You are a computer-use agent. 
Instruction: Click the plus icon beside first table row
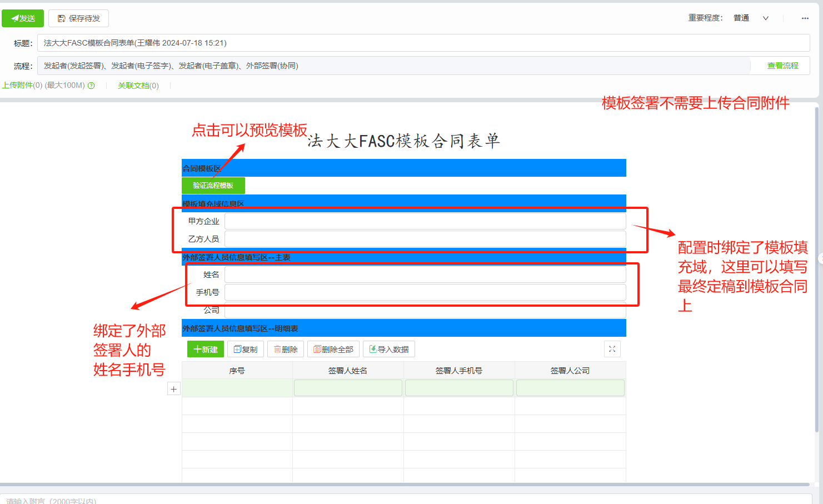tap(174, 389)
